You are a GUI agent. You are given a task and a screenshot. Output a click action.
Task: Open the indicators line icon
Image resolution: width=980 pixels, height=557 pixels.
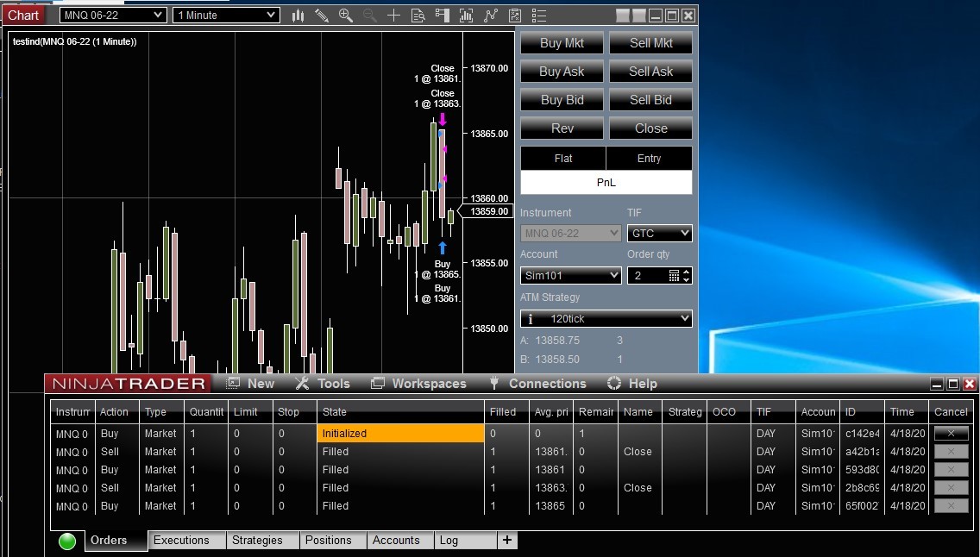(x=491, y=16)
